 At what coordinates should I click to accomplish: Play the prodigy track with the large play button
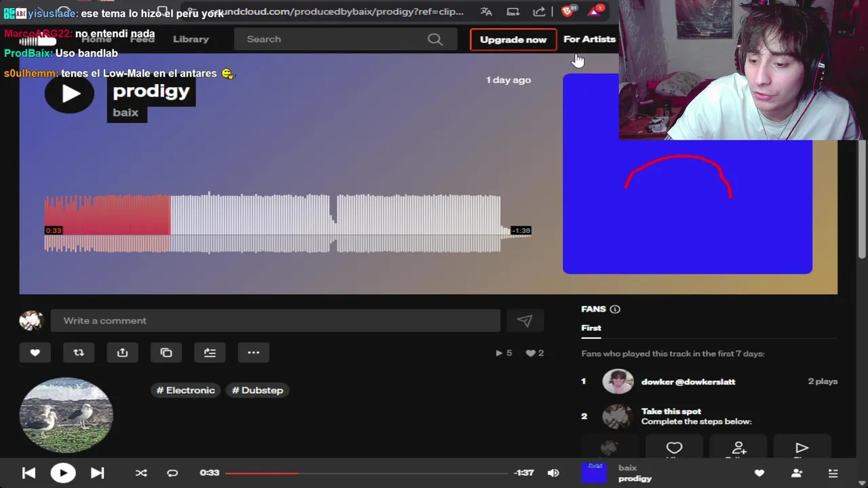coord(69,94)
